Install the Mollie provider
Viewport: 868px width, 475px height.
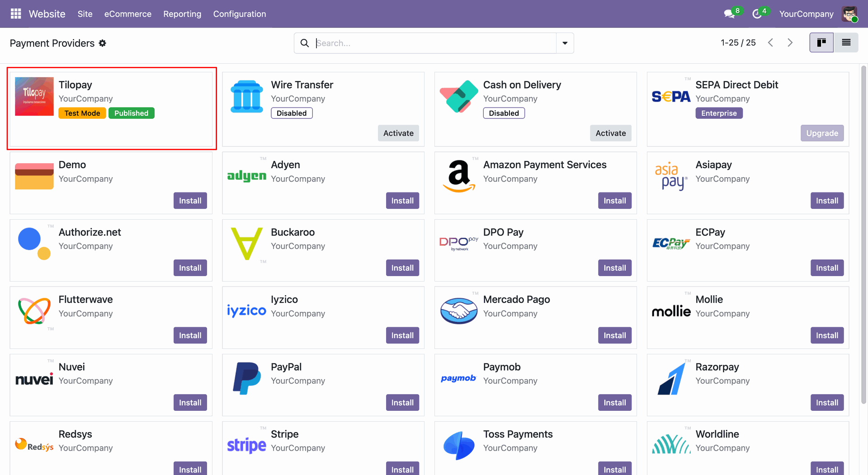[x=827, y=335]
